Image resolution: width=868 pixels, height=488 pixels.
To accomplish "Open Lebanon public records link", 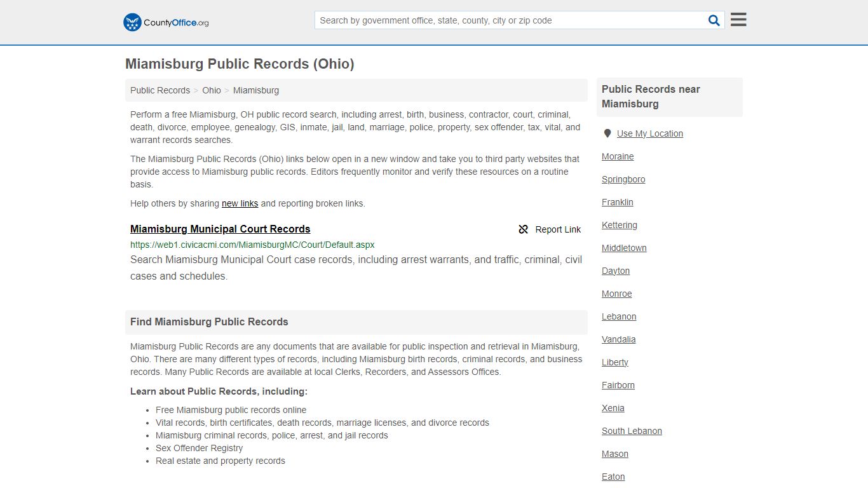I will click(x=619, y=316).
